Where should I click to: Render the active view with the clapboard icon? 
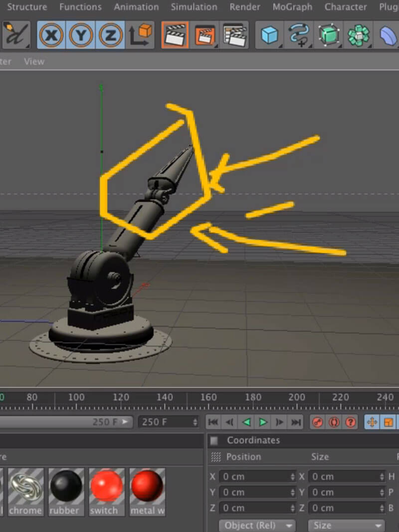[175, 34]
